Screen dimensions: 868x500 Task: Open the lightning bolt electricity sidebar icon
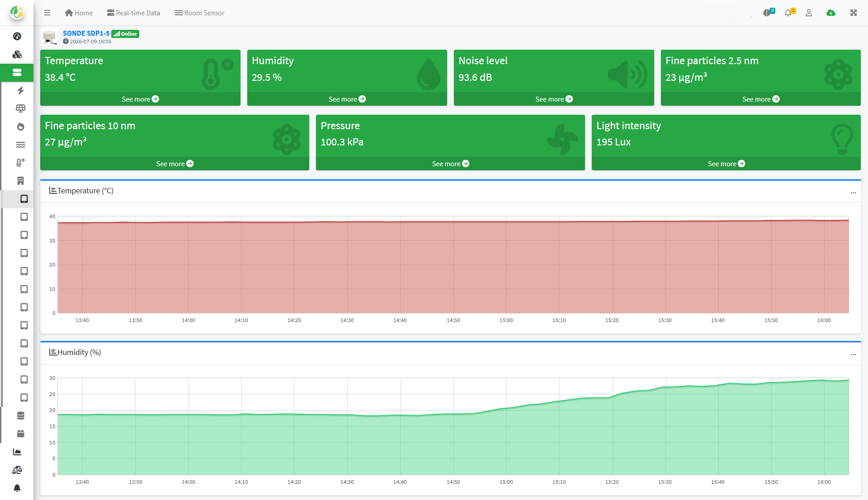(21, 90)
